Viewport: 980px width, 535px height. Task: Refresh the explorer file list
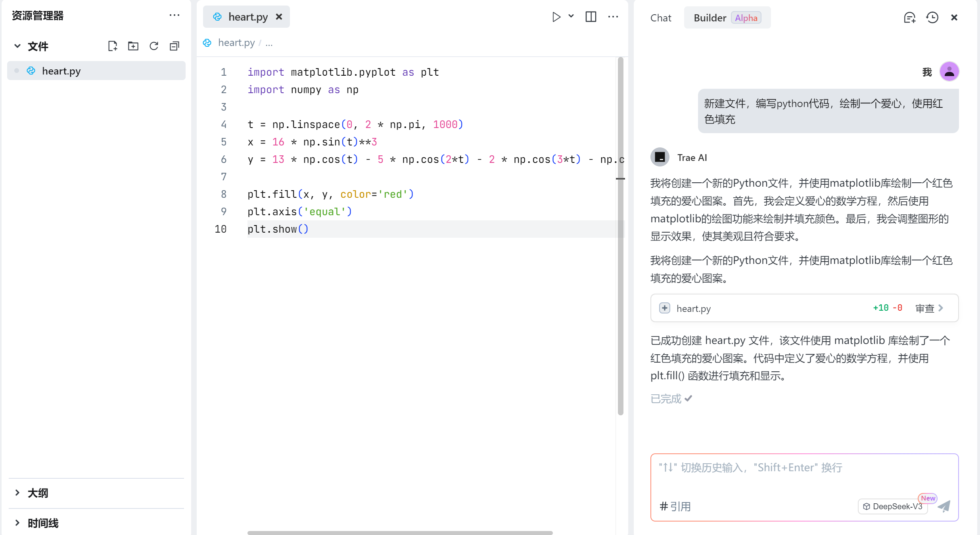(154, 46)
